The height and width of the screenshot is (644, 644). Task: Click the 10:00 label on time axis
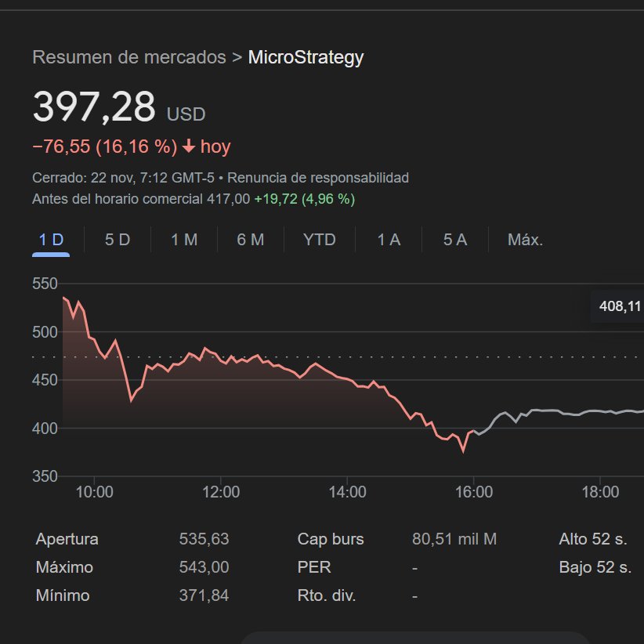(94, 492)
